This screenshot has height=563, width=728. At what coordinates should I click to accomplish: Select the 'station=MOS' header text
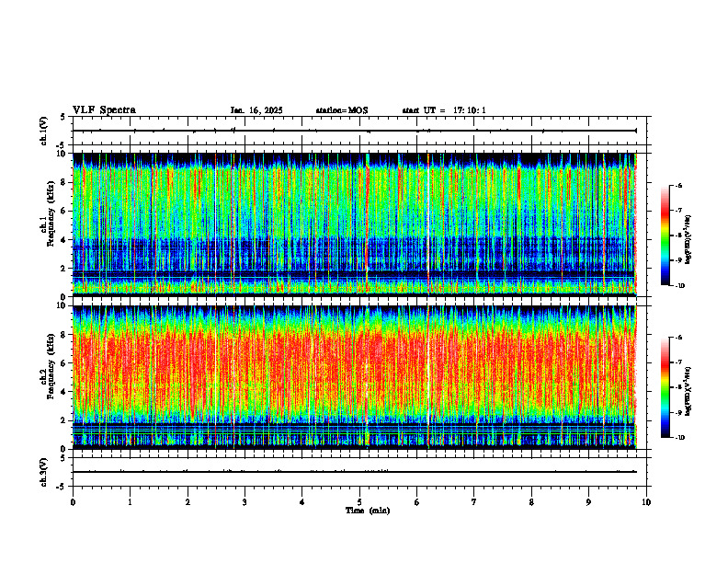(x=342, y=110)
